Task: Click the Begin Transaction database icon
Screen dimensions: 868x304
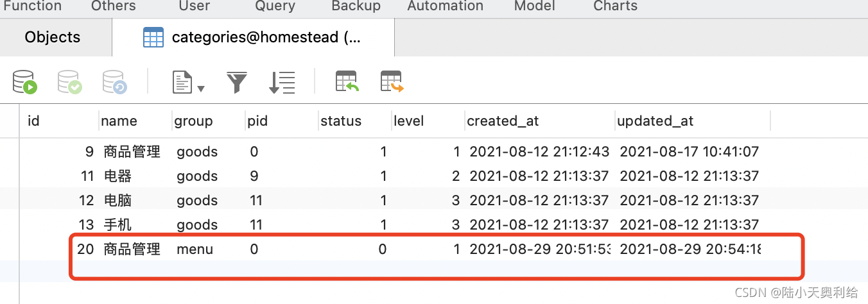Action: 25,82
